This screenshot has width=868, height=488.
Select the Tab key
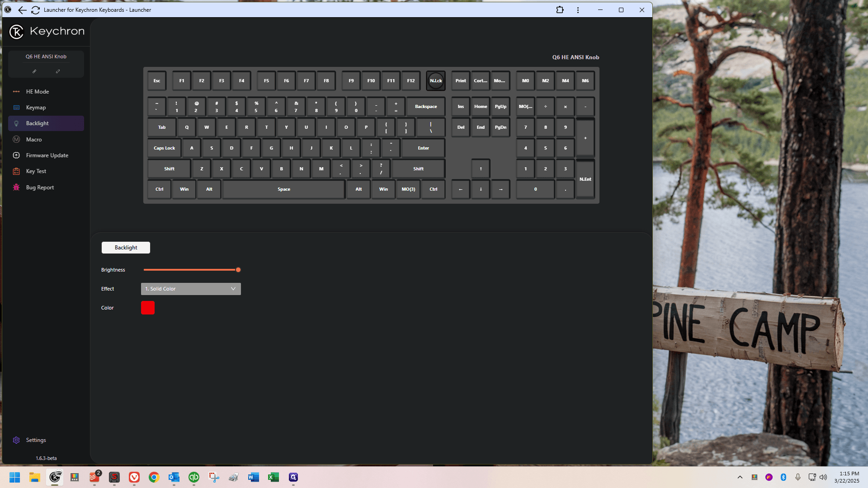pyautogui.click(x=162, y=127)
